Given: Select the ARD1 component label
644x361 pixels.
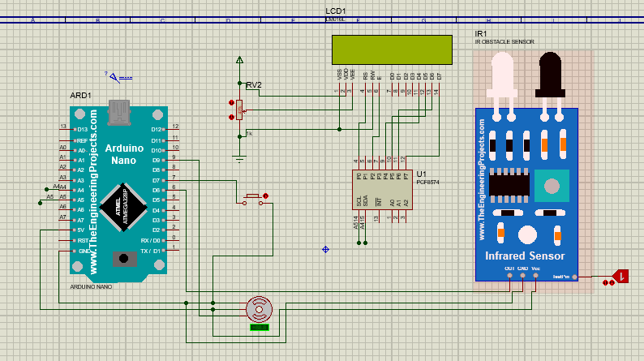Looking at the screenshot, I should (x=80, y=95).
